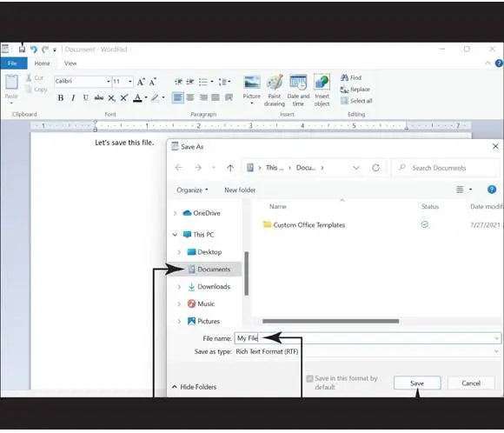Open Save As dialog help icon
Screen dimensions: 504x433
tap(492, 190)
